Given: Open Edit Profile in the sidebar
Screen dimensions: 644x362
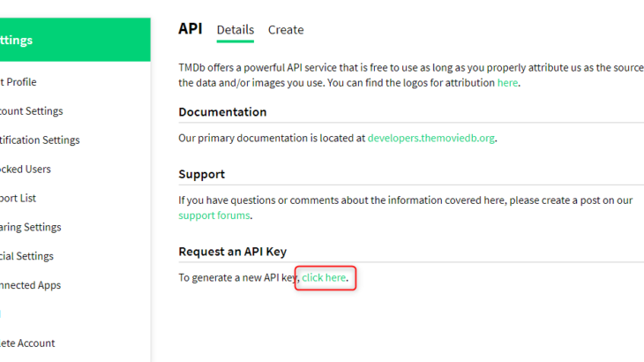Looking at the screenshot, I should pyautogui.click(x=19, y=82).
